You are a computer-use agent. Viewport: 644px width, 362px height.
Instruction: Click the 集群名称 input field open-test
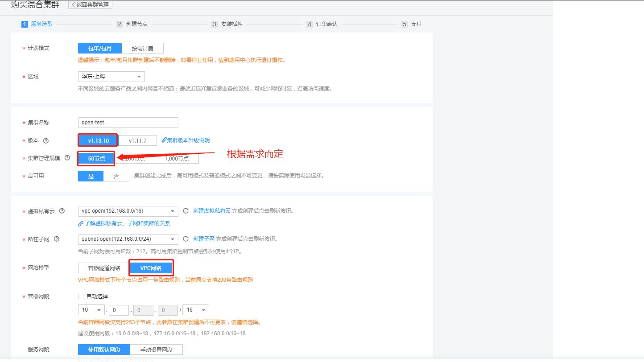[x=128, y=123]
